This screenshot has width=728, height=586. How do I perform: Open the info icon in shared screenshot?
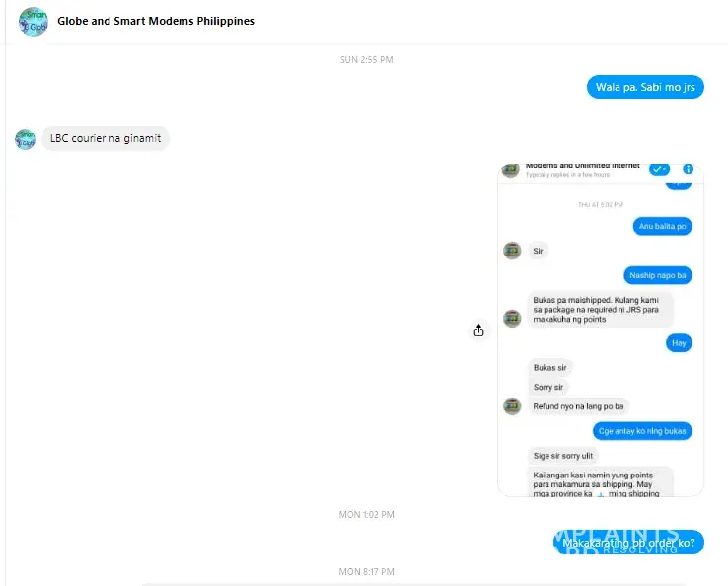click(688, 169)
